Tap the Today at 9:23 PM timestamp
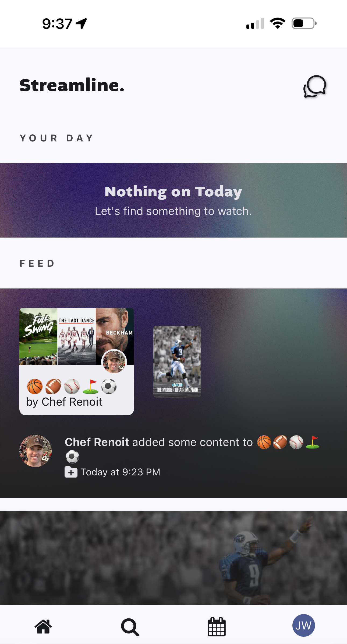This screenshot has width=347, height=644. coord(121,472)
